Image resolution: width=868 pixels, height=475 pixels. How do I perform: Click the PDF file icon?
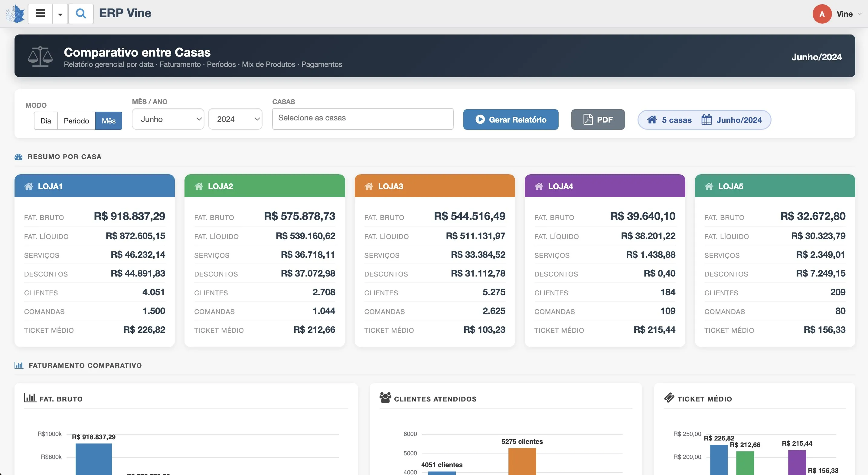[x=588, y=119]
